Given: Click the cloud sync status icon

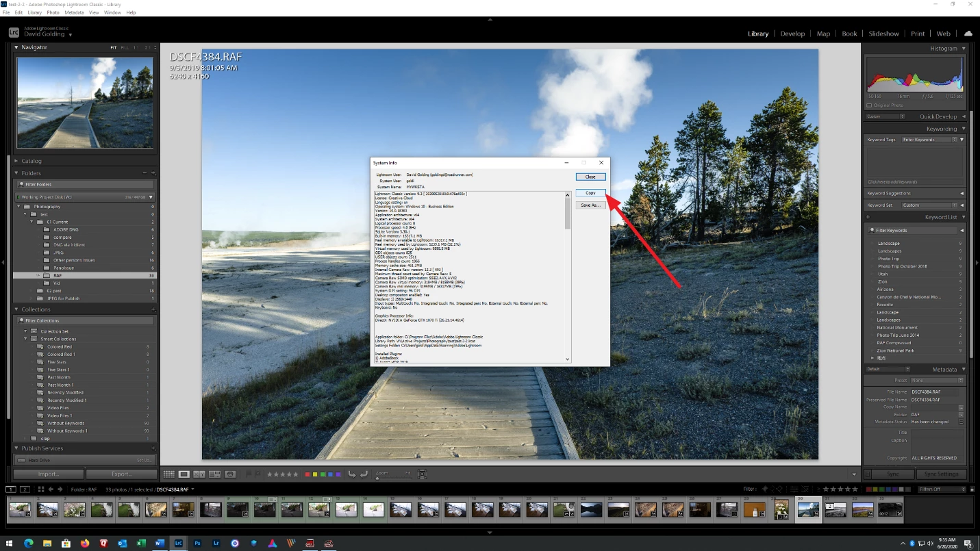Looking at the screenshot, I should (x=968, y=34).
